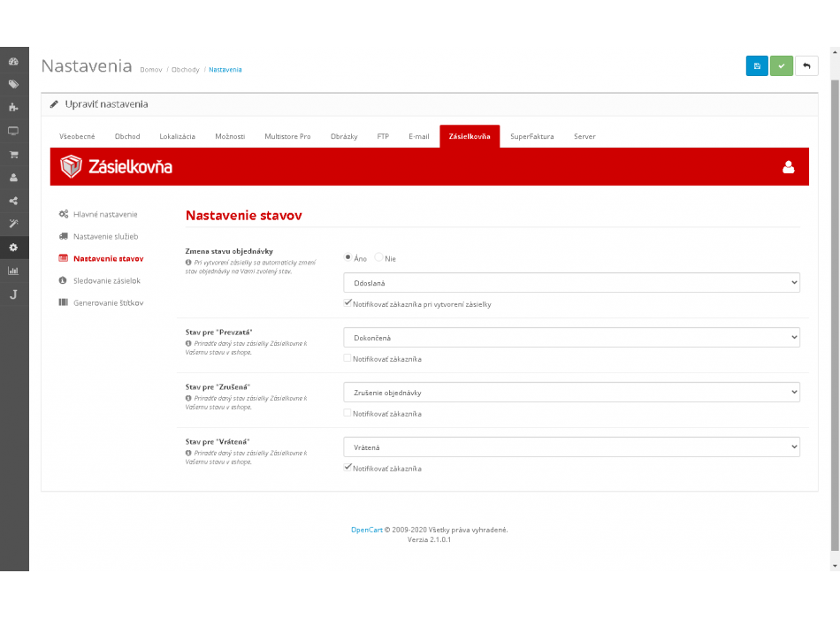Select the Nie radio button
The width and height of the screenshot is (840, 619).
(378, 258)
